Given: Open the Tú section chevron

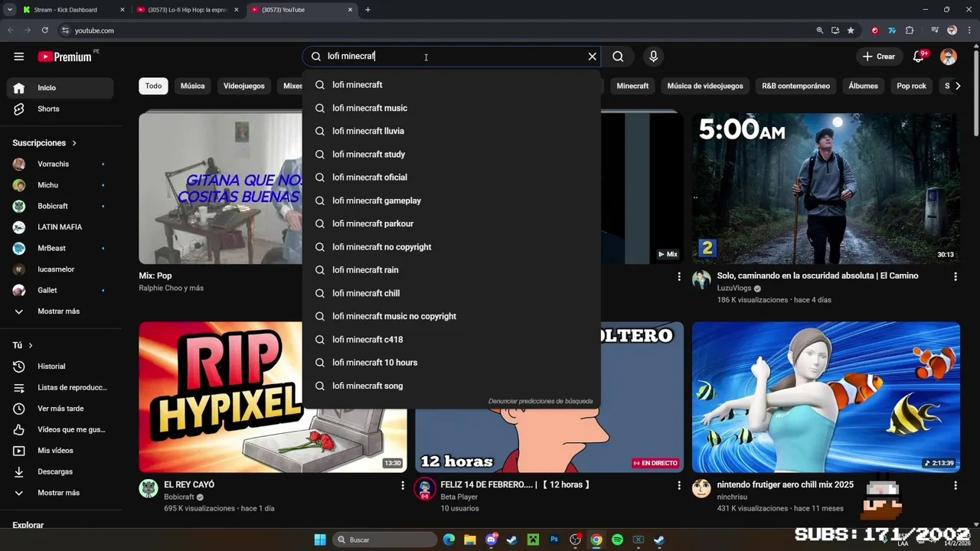Looking at the screenshot, I should (x=31, y=345).
